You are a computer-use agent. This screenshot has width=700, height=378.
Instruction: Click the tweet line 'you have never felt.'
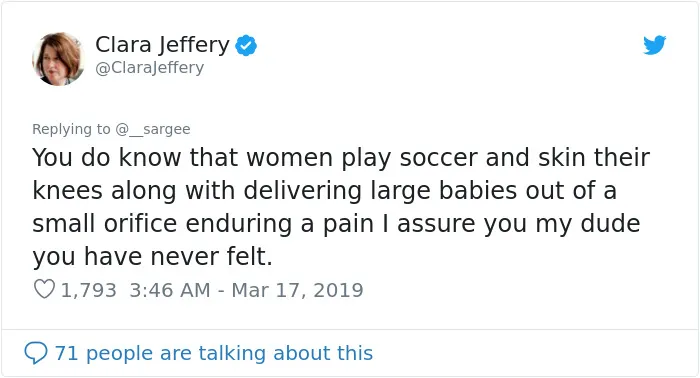[152, 257]
